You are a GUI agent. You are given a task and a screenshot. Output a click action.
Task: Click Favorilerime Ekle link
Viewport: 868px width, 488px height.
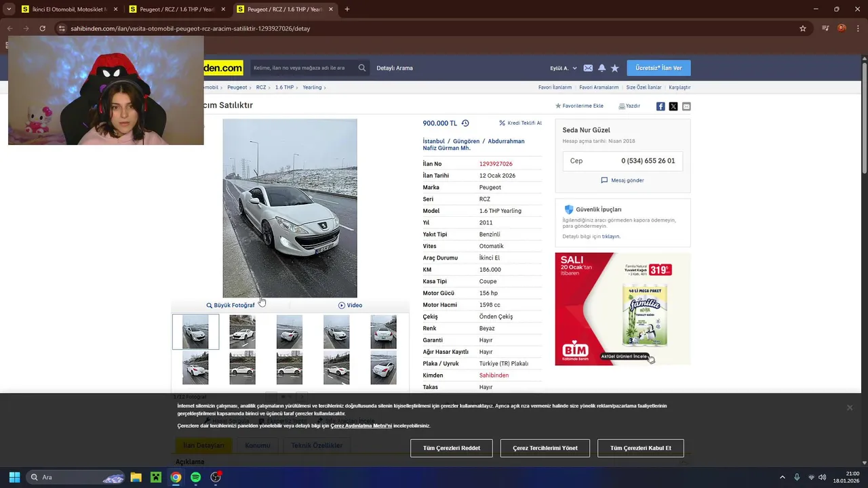[579, 106]
